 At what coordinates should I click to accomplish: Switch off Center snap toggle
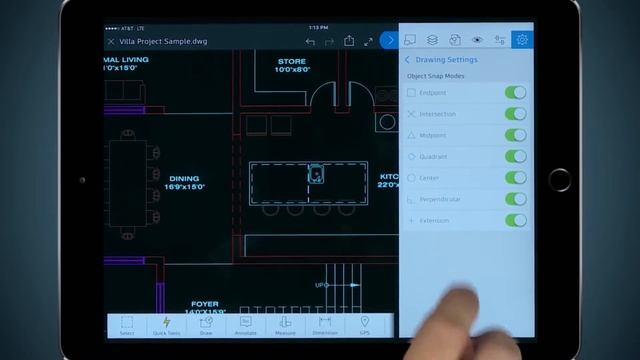tap(516, 178)
